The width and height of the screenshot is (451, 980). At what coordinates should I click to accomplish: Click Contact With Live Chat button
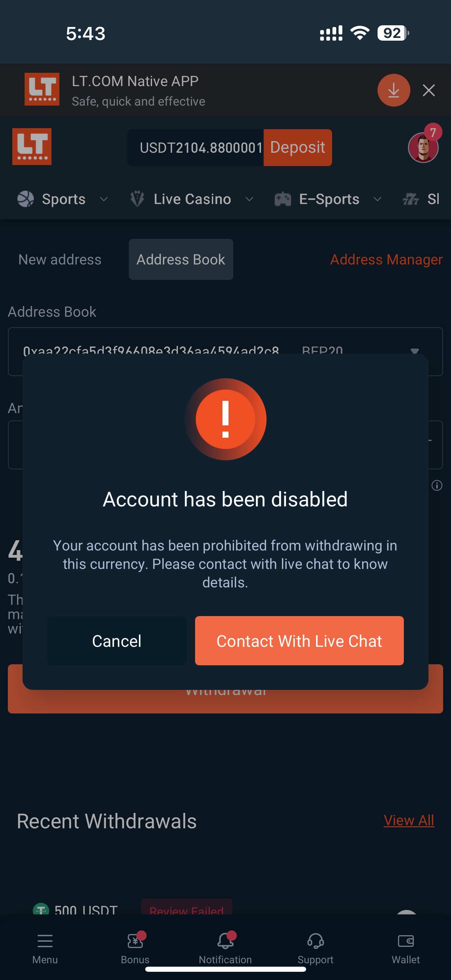click(299, 641)
